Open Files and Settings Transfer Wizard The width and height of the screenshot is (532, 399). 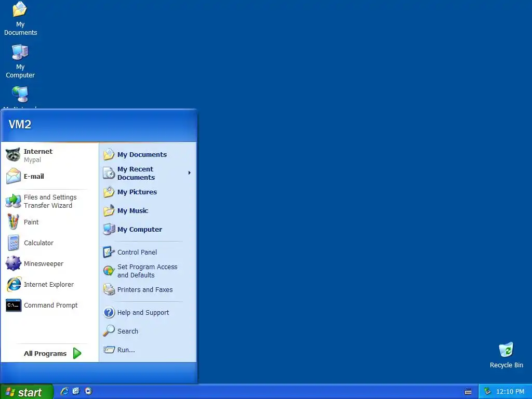[49, 201]
